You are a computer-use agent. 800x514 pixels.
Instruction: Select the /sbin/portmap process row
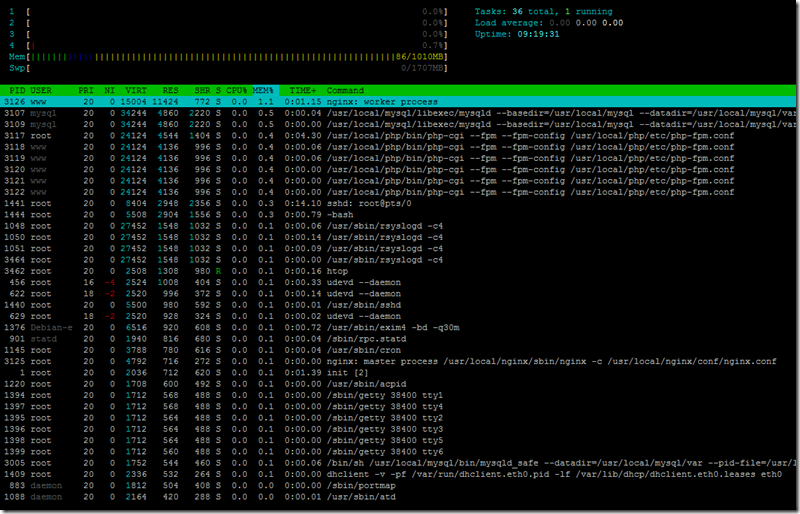click(398, 486)
